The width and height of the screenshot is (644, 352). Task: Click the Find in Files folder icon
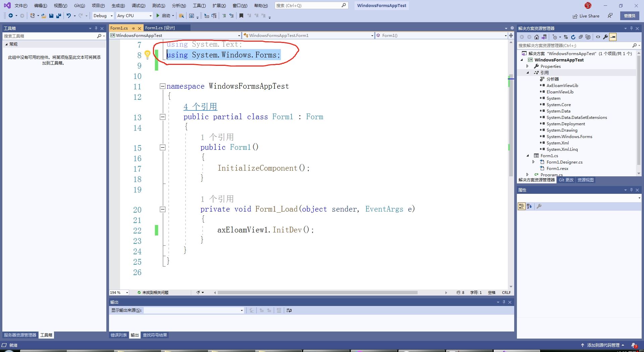click(181, 15)
